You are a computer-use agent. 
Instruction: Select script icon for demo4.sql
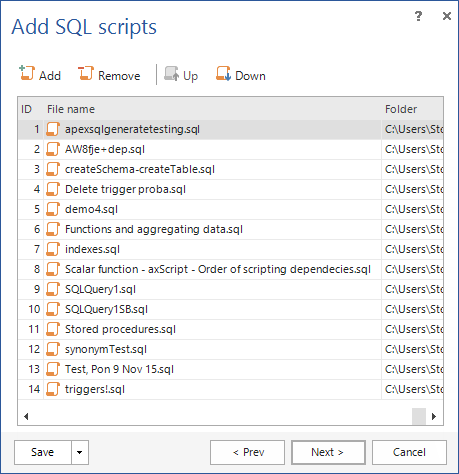pos(53,209)
